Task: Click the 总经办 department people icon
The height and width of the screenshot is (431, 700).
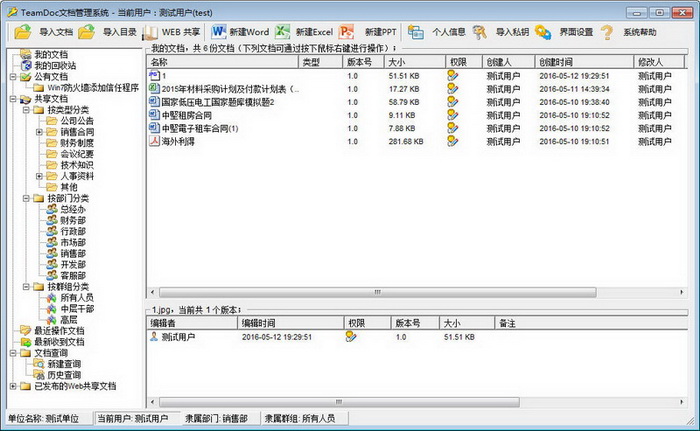Action: tap(52, 209)
